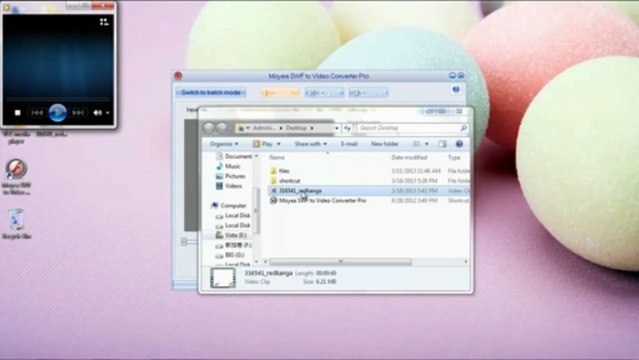This screenshot has height=360, width=639.
Task: Click New folder in the toolbar
Action: pos(385,144)
